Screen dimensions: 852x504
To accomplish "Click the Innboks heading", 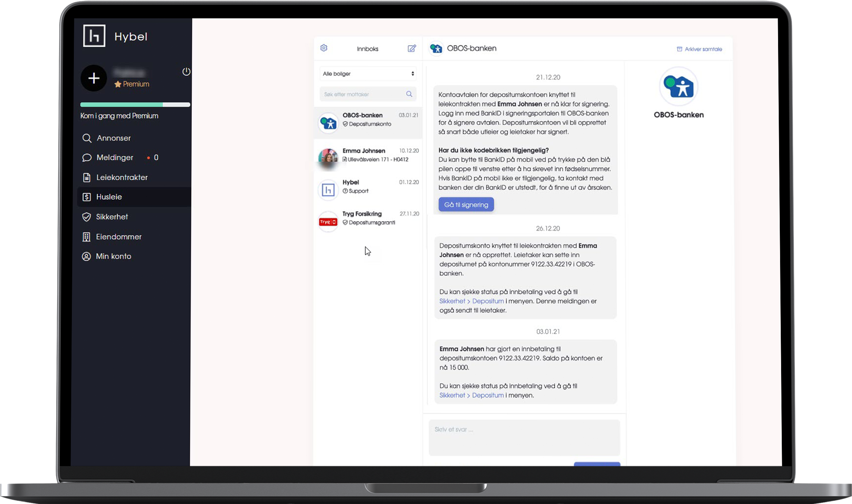I will 368,49.
